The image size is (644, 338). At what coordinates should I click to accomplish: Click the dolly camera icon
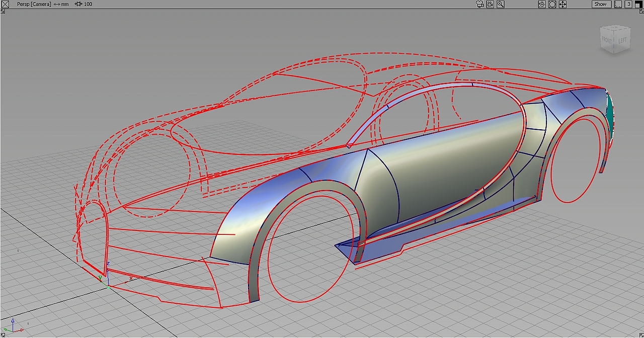click(x=552, y=4)
